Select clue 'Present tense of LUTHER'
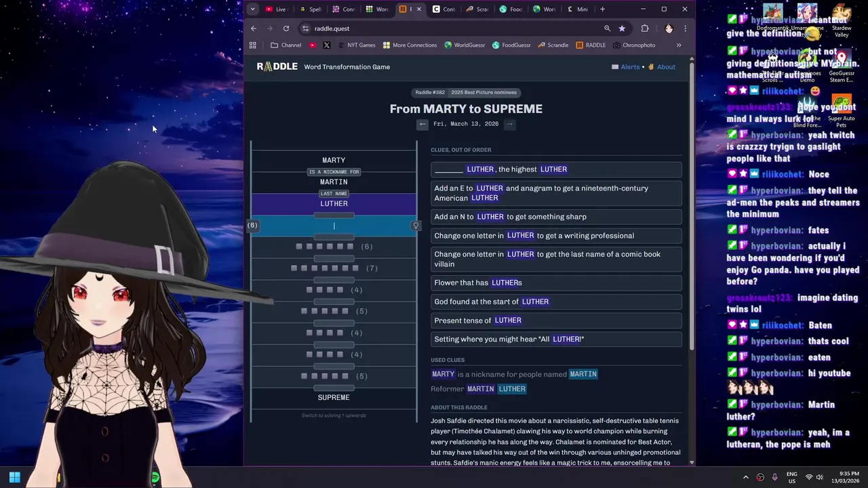Image resolution: width=868 pixels, height=488 pixels. tap(556, 321)
